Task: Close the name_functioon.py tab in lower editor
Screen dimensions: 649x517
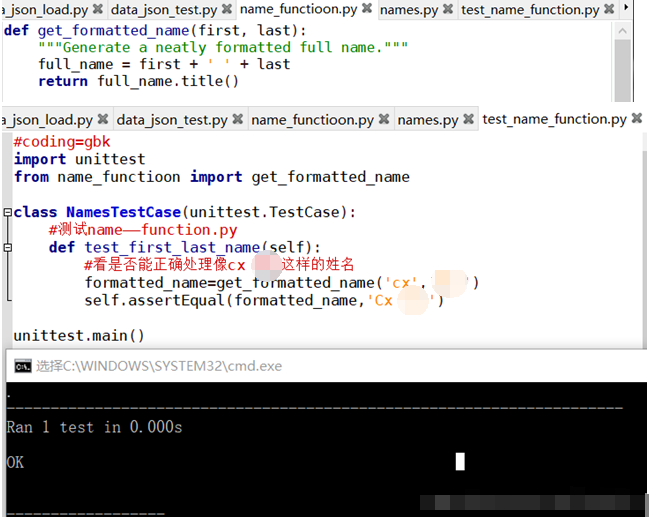Action: (384, 119)
